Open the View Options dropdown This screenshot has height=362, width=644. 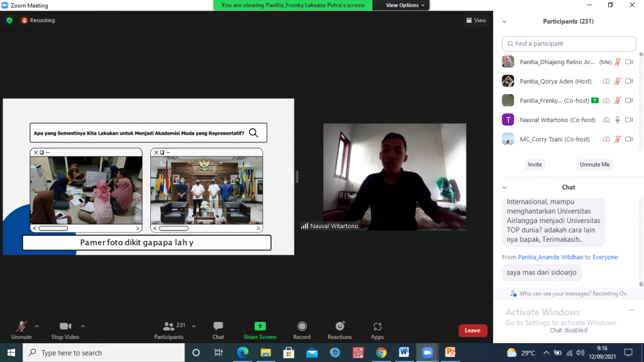point(406,5)
